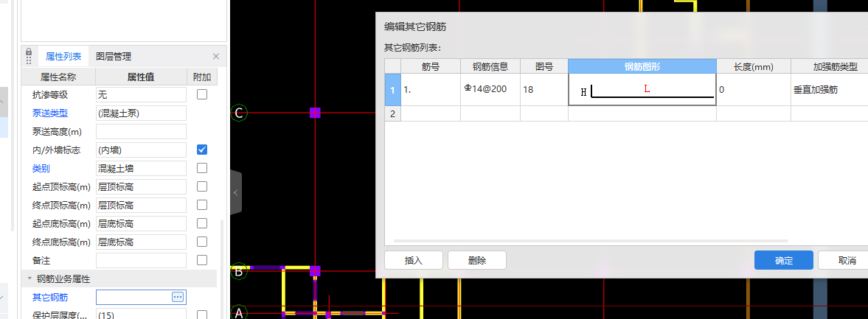Toggle 附加 checkbox for 备注
Viewport: 868px width, 319px height.
pyautogui.click(x=202, y=260)
